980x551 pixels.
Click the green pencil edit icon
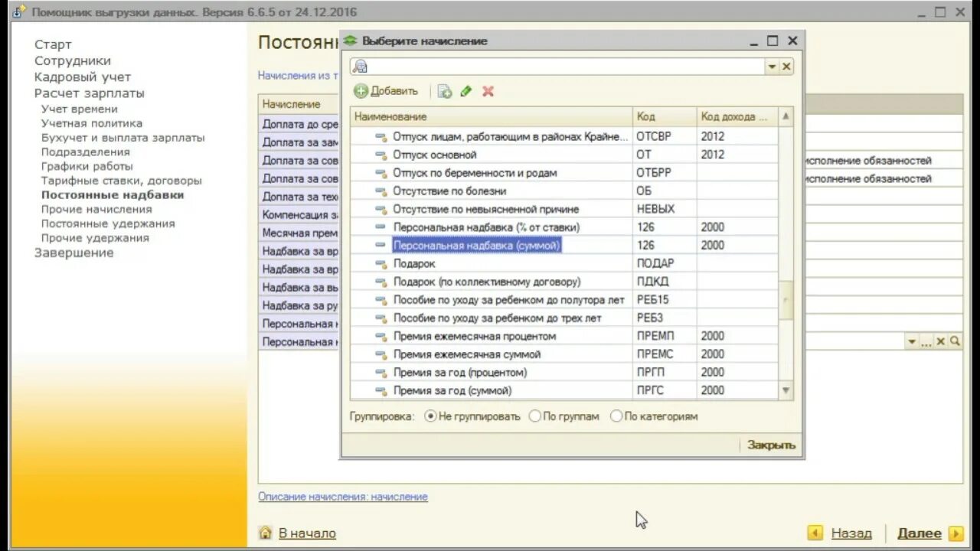466,91
